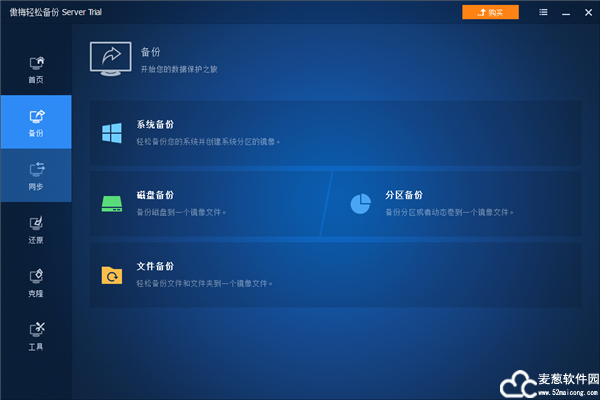Open the 工具 tools sidebar tab
This screenshot has width=600, height=400.
coord(36,336)
